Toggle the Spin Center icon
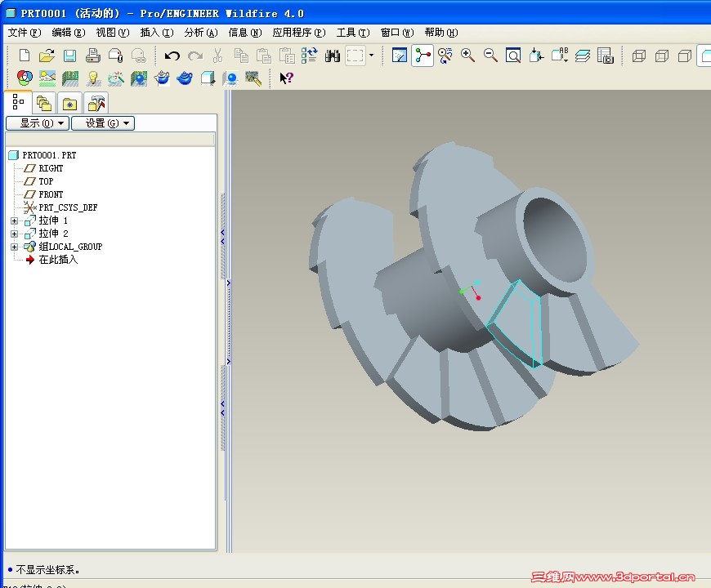Image resolution: width=711 pixels, height=588 pixels. pos(423,56)
